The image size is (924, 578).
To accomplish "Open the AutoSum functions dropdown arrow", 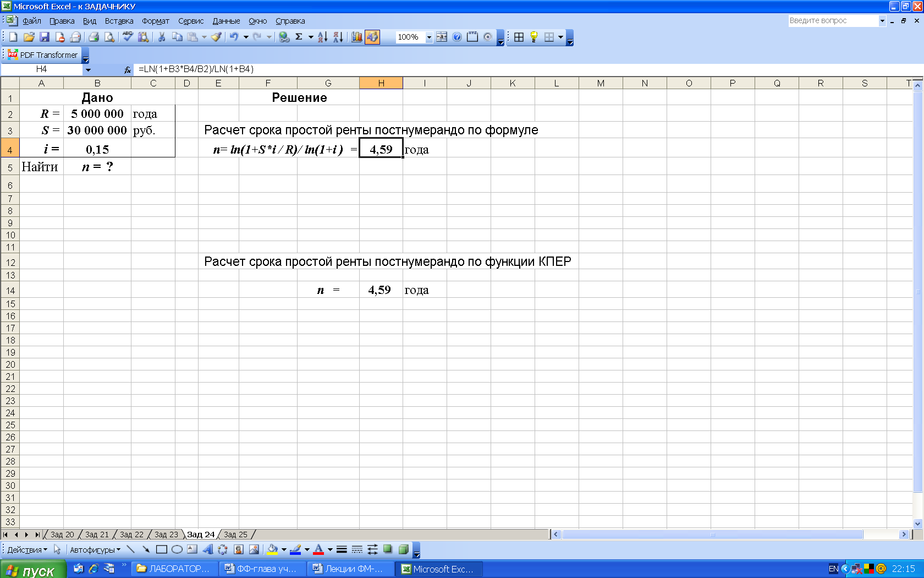I will 311,37.
